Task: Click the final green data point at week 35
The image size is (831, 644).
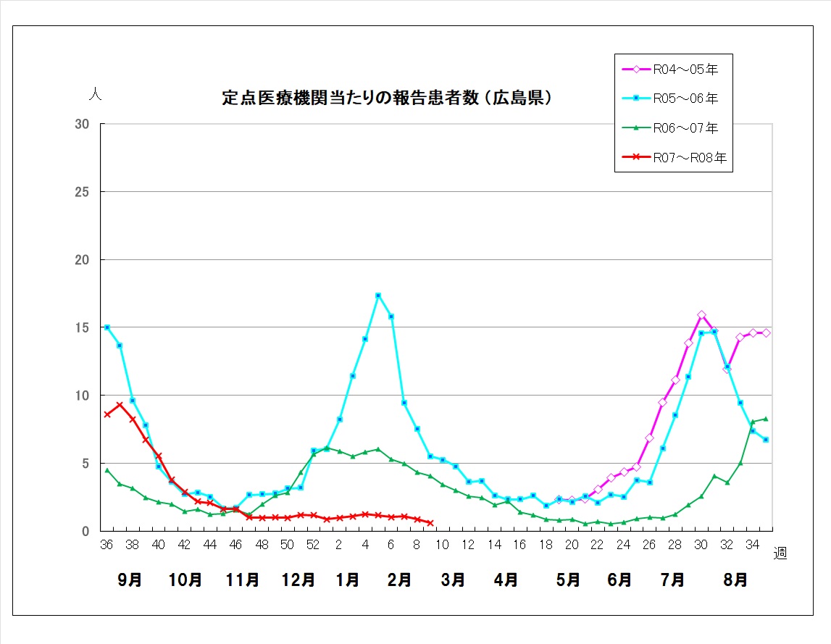Action: [766, 419]
